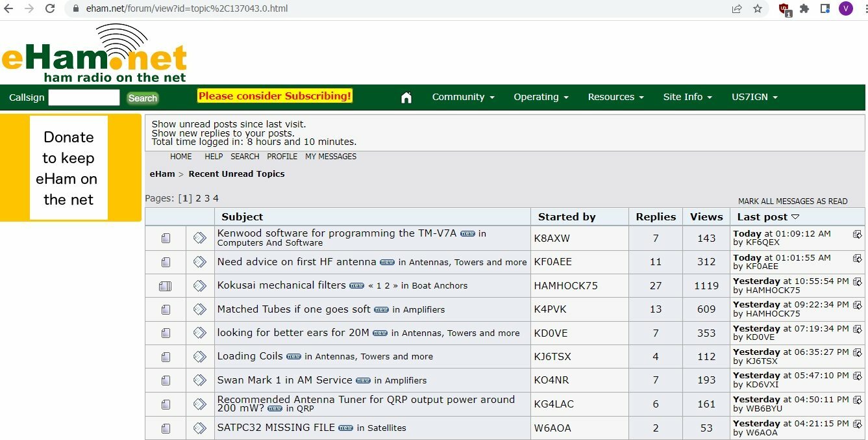Click the Callsign input field
The image size is (868, 440).
pyautogui.click(x=84, y=97)
